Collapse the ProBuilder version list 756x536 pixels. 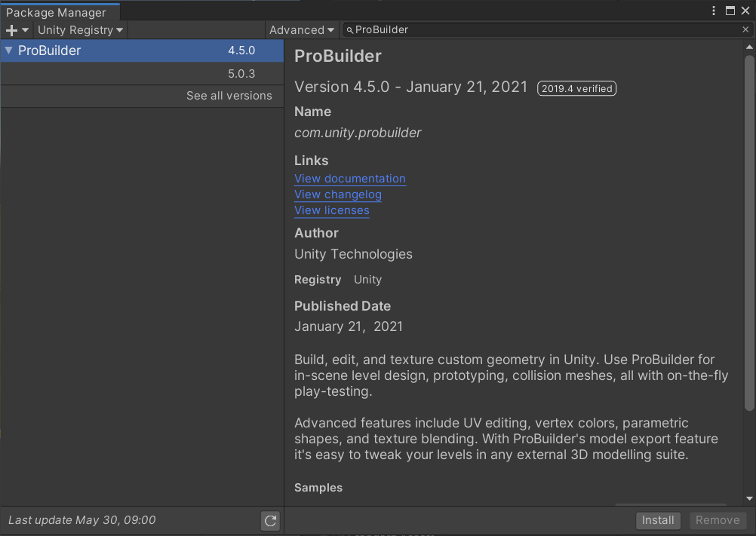[8, 51]
